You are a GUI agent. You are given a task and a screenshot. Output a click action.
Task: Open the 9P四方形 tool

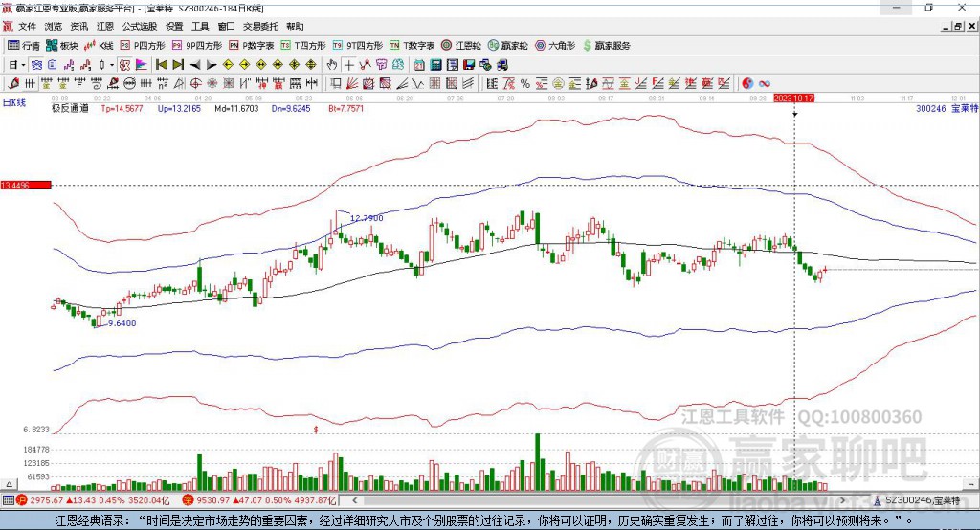pos(197,46)
